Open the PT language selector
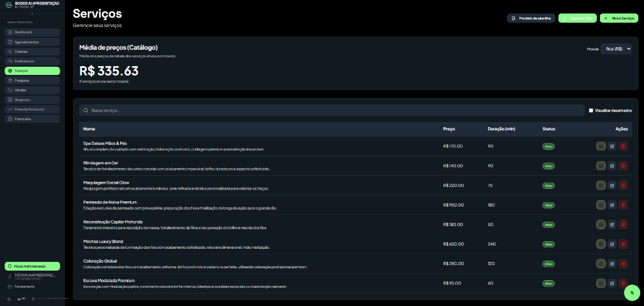 22,298
